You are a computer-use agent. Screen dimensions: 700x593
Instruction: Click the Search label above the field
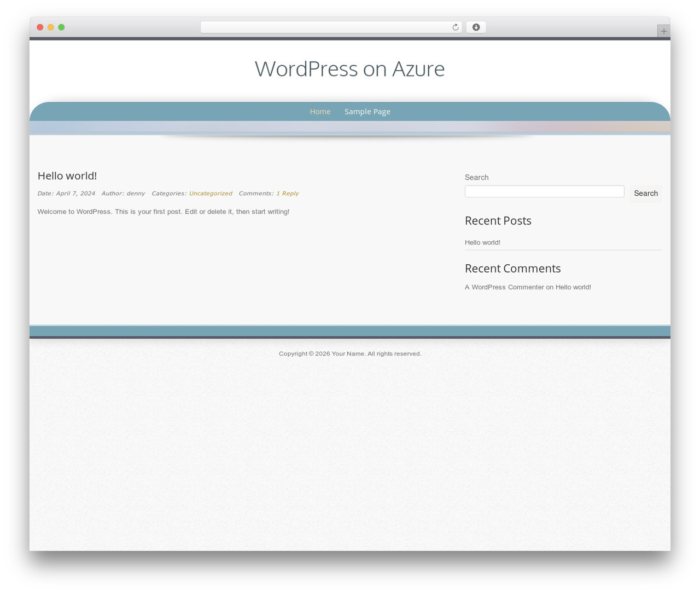(477, 177)
